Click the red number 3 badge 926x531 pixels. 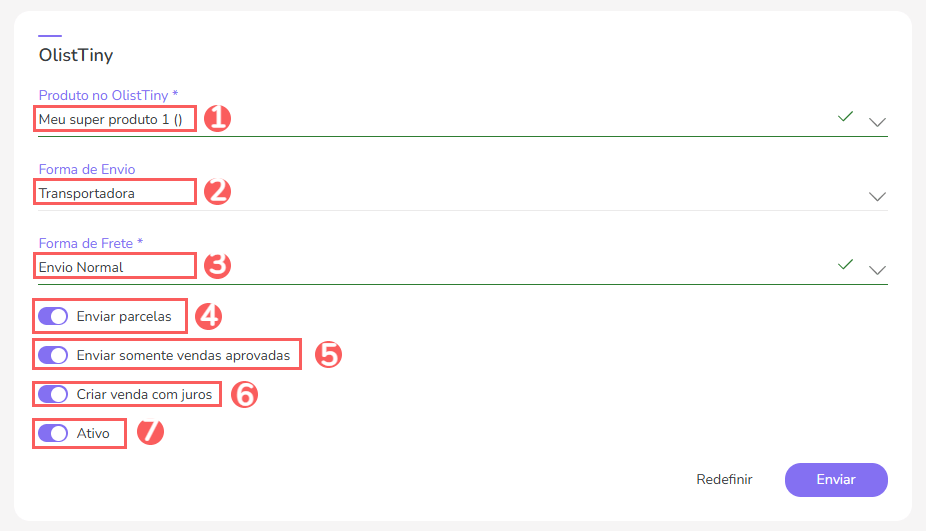pos(217,265)
